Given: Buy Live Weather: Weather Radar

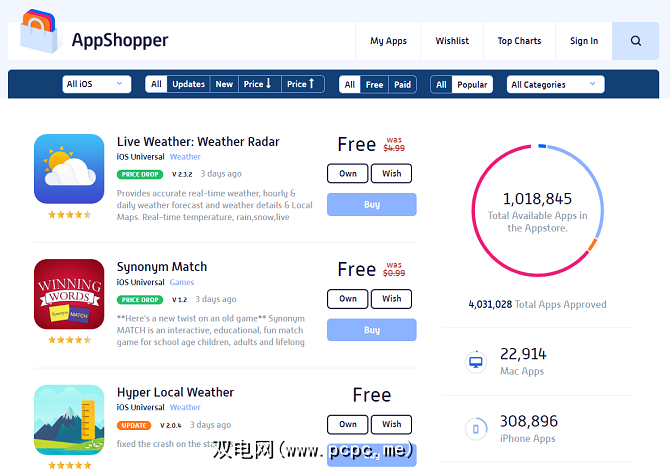Looking at the screenshot, I should point(372,204).
